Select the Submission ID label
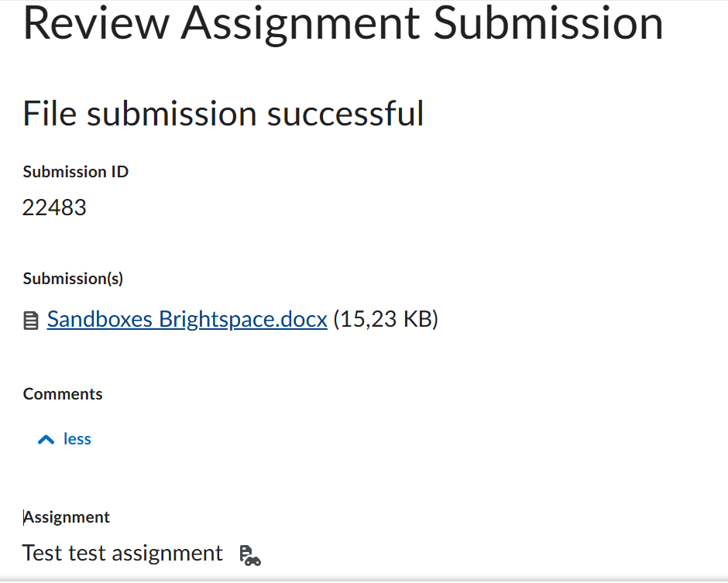The height and width of the screenshot is (583, 728). coord(76,172)
